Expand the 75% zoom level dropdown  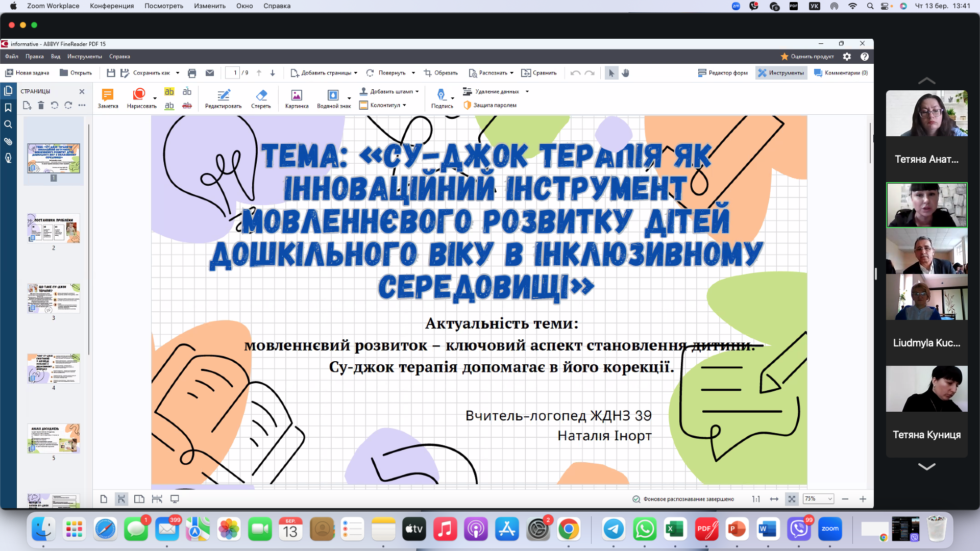pyautogui.click(x=830, y=499)
